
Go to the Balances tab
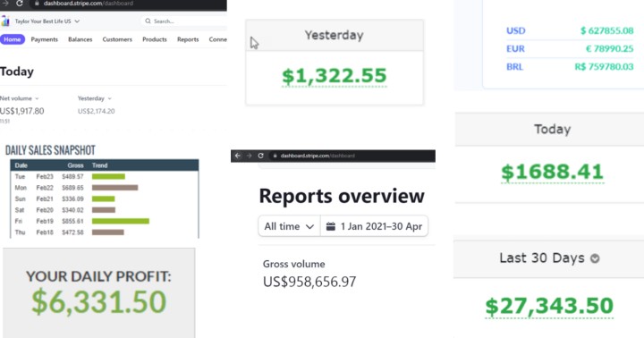pos(80,39)
